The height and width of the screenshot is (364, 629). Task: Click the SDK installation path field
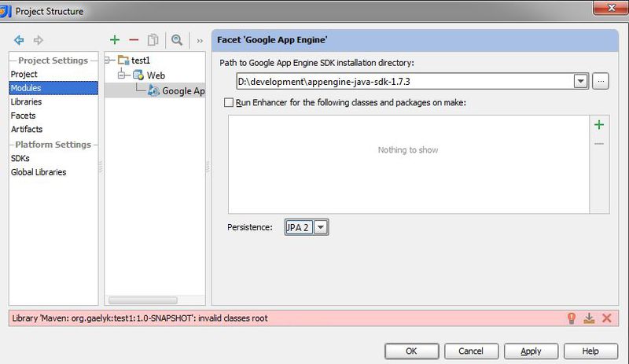(405, 82)
